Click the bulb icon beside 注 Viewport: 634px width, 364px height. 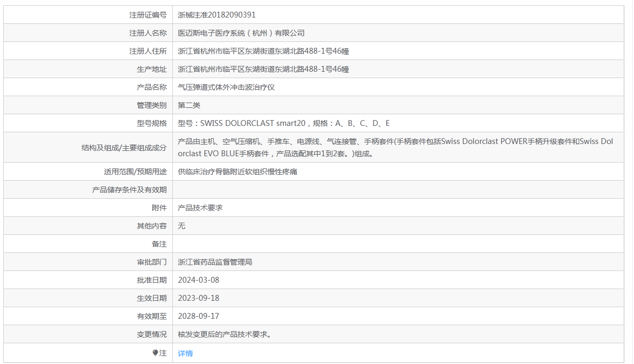(155, 353)
